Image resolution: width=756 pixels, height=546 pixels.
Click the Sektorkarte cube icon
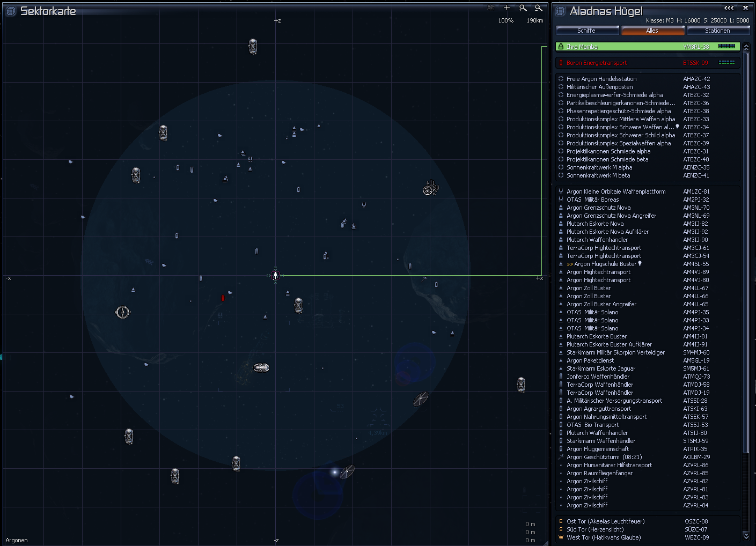pos(11,11)
